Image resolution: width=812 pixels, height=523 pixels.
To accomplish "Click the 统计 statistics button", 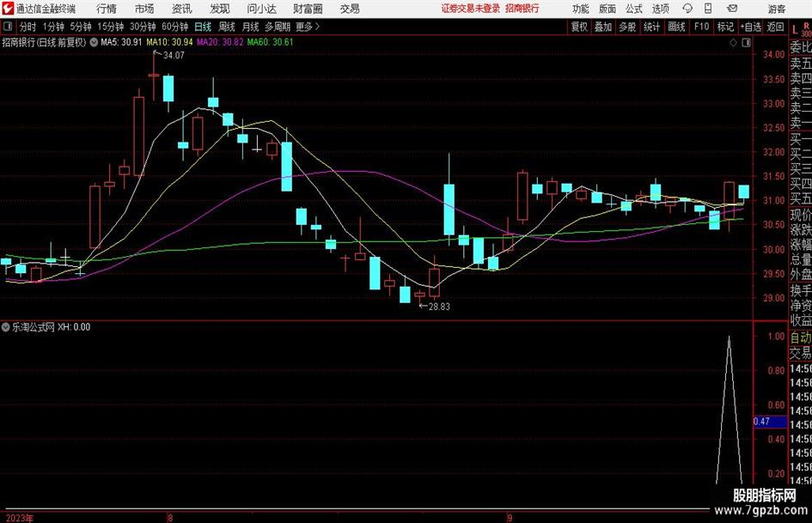I will 652,27.
